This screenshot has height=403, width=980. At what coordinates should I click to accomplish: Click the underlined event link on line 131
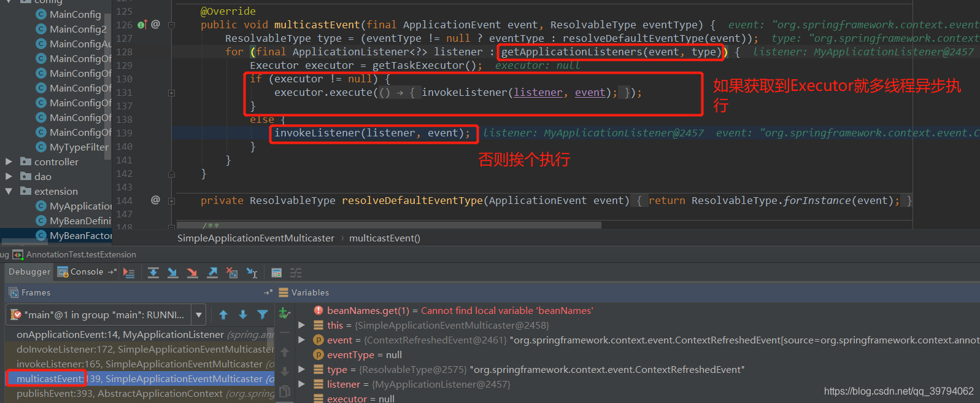[x=590, y=92]
